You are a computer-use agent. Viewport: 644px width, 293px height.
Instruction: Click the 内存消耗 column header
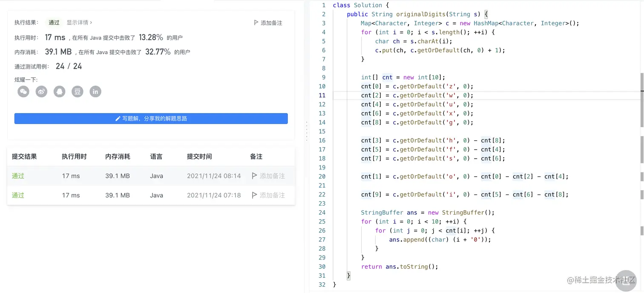pos(118,157)
